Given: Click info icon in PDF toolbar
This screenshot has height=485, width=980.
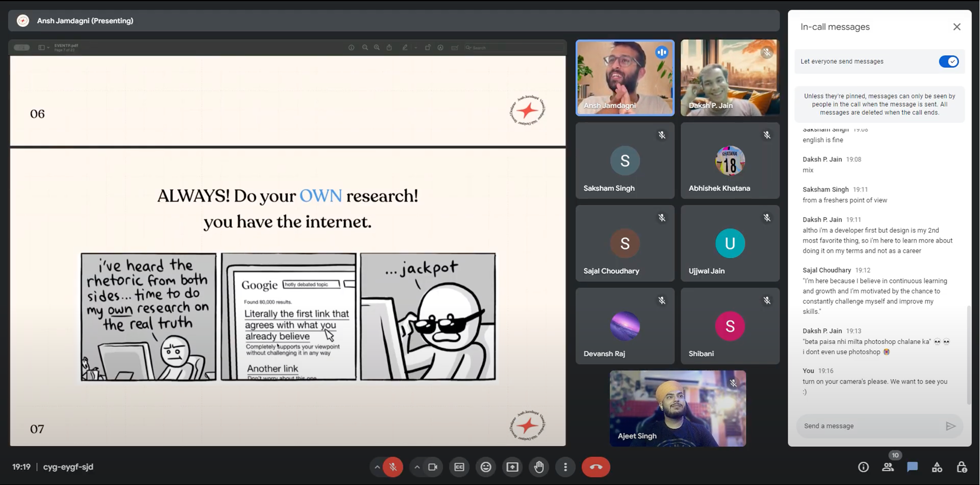Looking at the screenshot, I should tap(351, 48).
